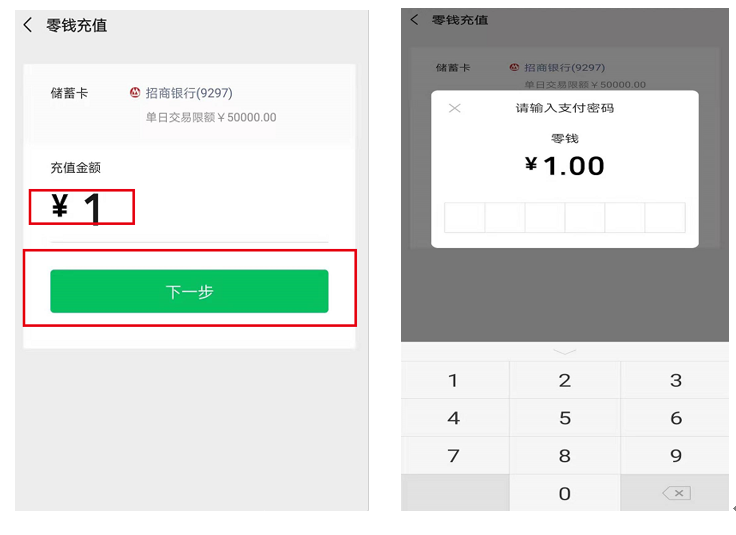The width and height of the screenshot is (736, 535).
Task: Tap keypad digit 5
Action: (565, 418)
